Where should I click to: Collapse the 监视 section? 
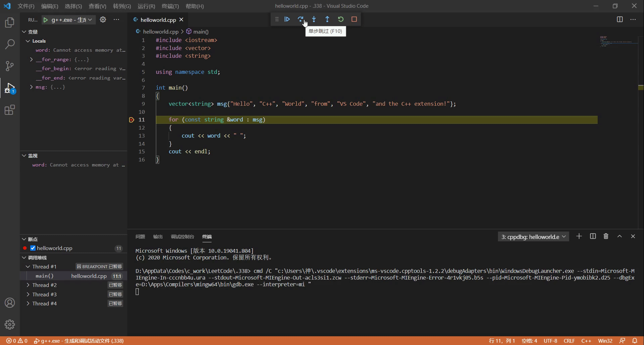[x=24, y=156]
